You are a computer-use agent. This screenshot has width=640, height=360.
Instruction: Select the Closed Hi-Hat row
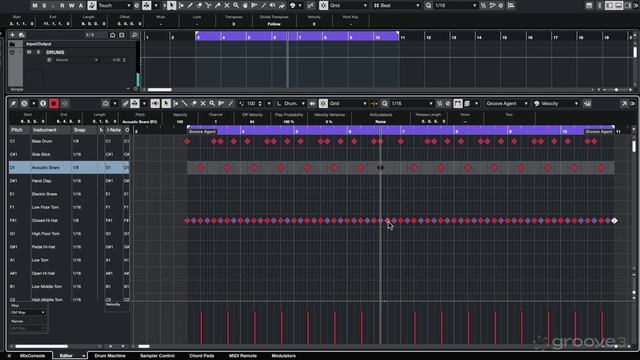point(69,220)
